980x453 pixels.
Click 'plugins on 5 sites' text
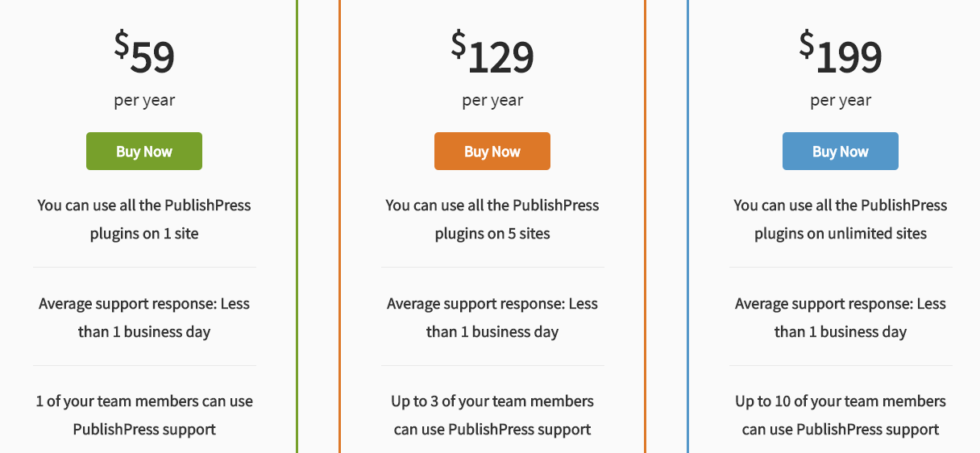[492, 234]
